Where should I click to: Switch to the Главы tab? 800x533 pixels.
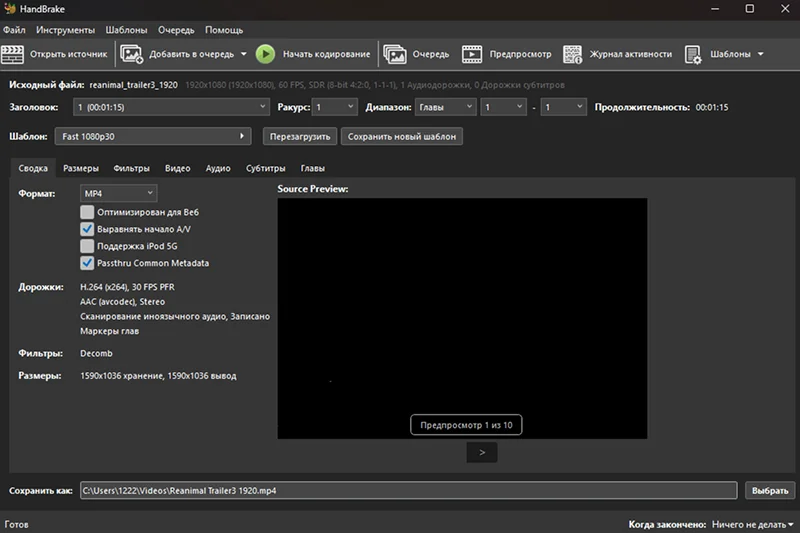(313, 168)
